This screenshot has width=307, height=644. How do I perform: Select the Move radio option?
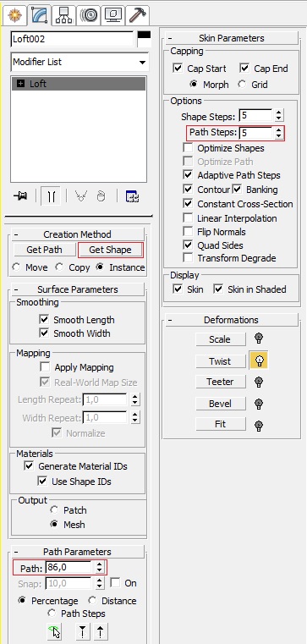(16, 267)
